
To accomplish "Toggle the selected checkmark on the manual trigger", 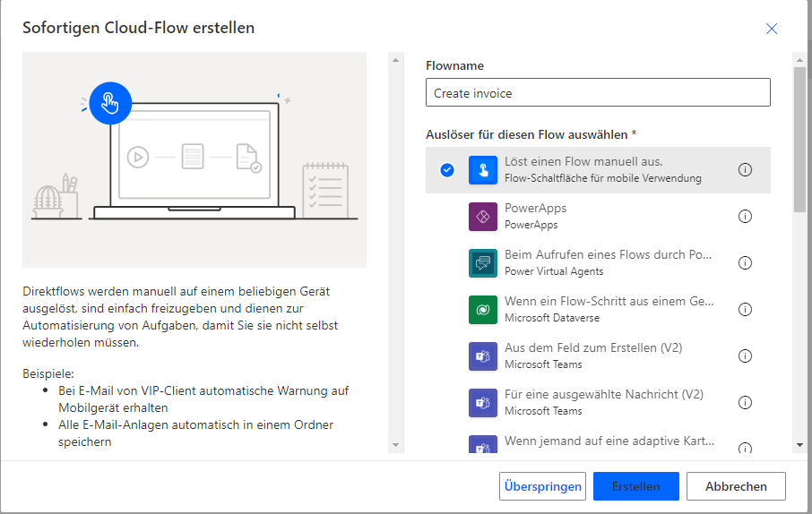I will click(x=447, y=170).
